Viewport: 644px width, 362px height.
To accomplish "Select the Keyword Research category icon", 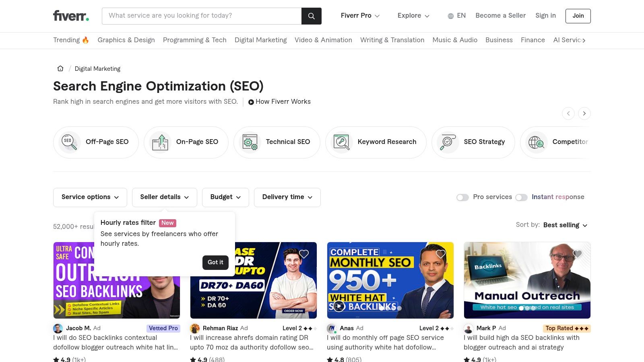I will pos(341,142).
